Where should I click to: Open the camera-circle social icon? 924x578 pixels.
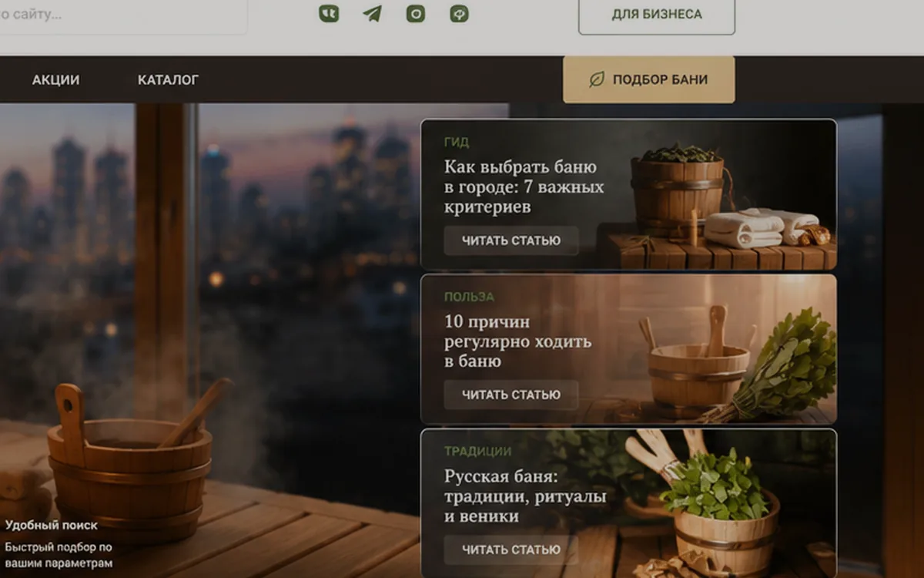click(x=416, y=14)
